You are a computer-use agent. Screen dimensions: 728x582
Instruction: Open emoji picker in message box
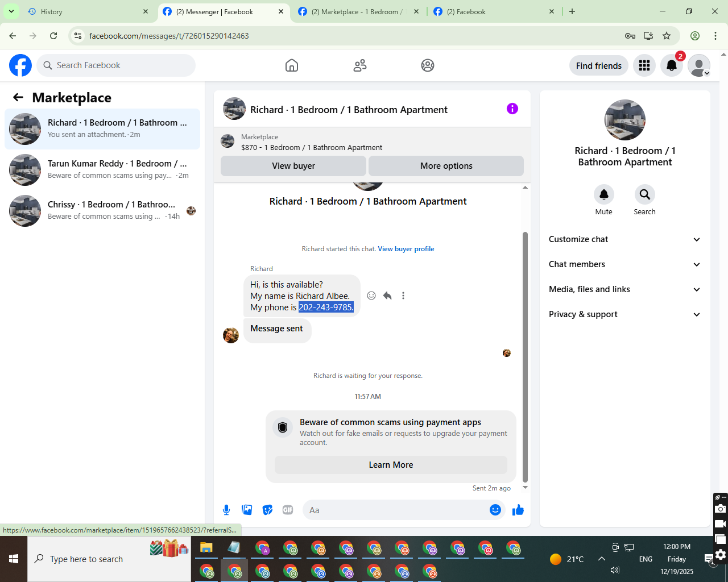point(495,510)
